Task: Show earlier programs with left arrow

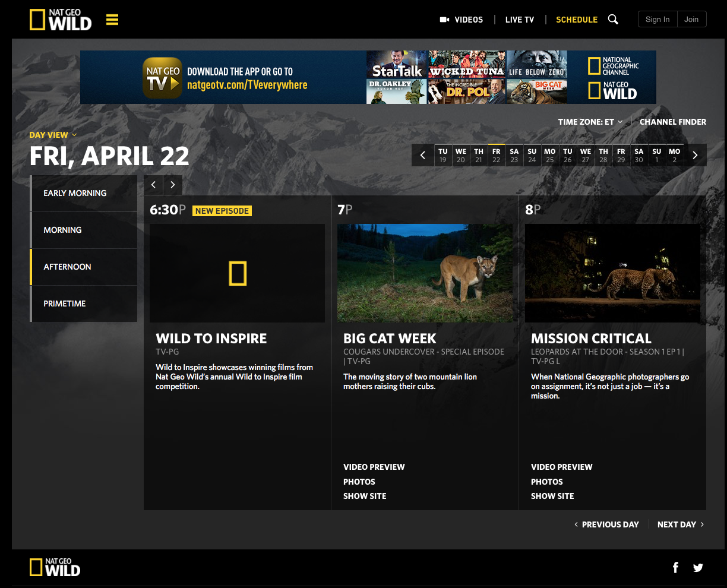Action: pyautogui.click(x=153, y=185)
